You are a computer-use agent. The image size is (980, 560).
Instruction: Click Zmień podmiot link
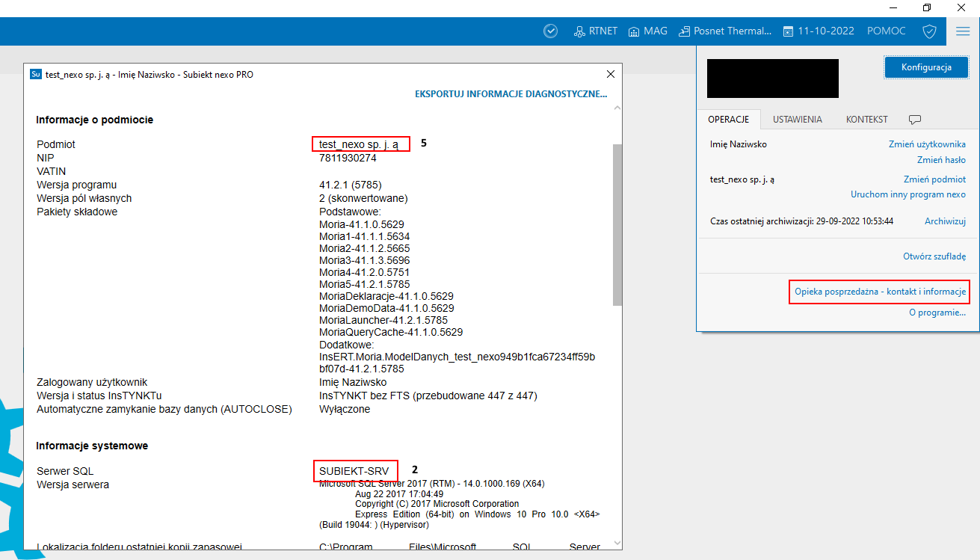tap(934, 179)
